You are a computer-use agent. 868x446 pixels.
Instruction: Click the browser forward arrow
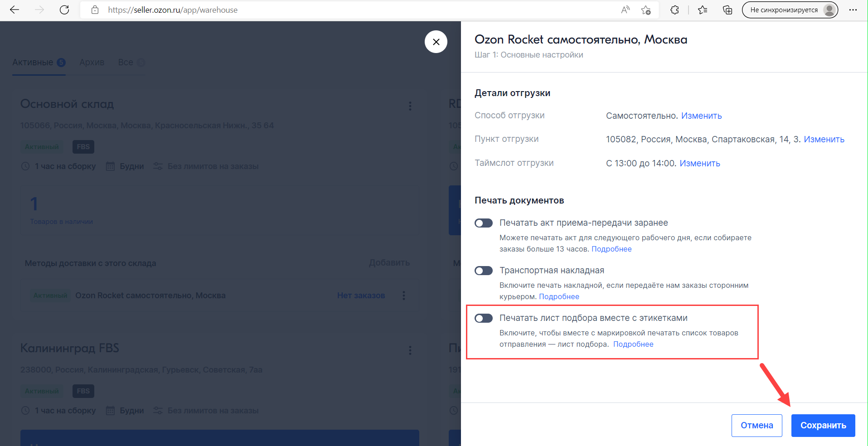point(40,10)
